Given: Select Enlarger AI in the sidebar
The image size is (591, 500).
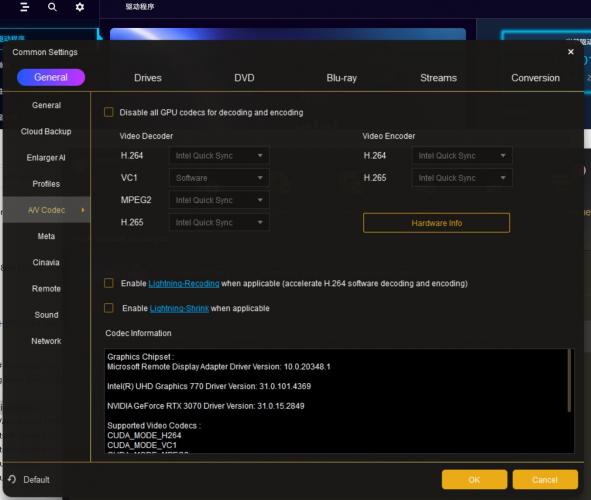Looking at the screenshot, I should [46, 157].
